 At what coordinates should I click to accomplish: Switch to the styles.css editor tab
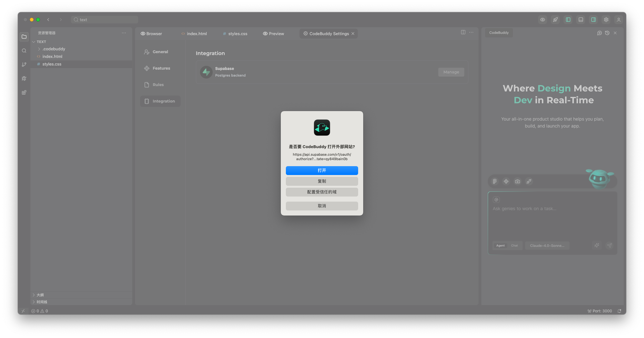click(x=235, y=34)
